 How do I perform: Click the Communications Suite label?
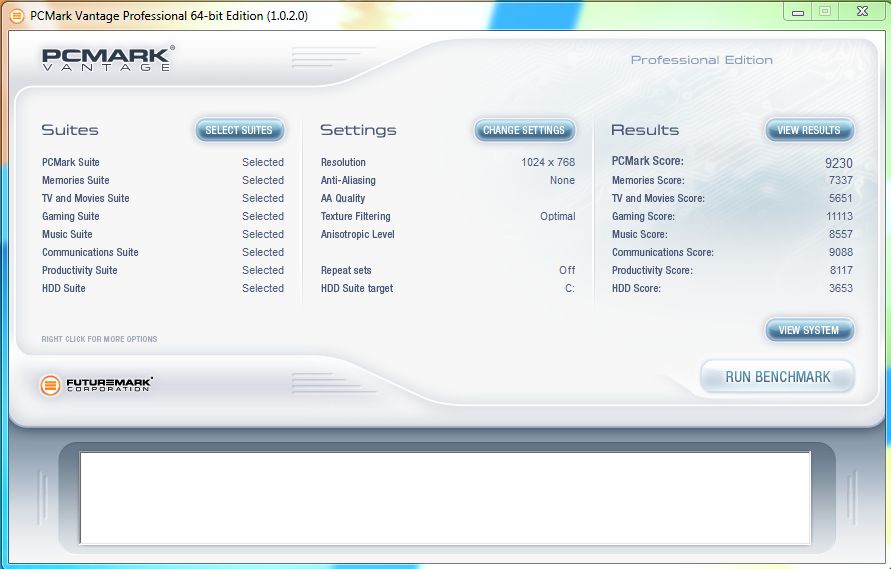90,252
